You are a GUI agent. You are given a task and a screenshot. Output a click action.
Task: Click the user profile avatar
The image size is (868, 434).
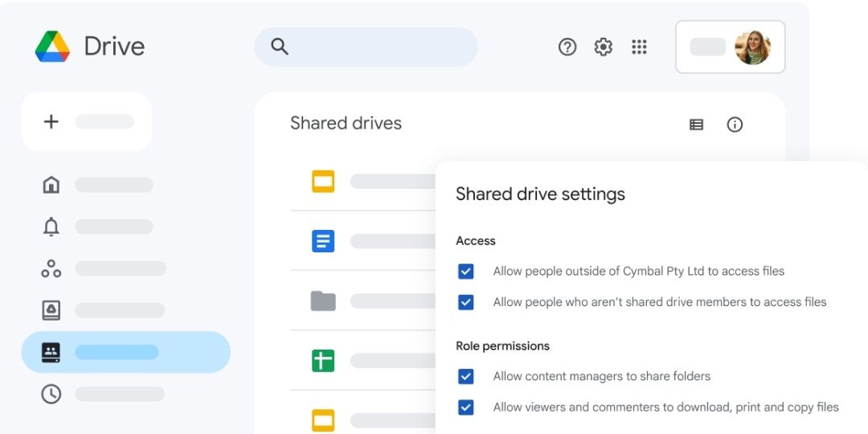point(752,47)
